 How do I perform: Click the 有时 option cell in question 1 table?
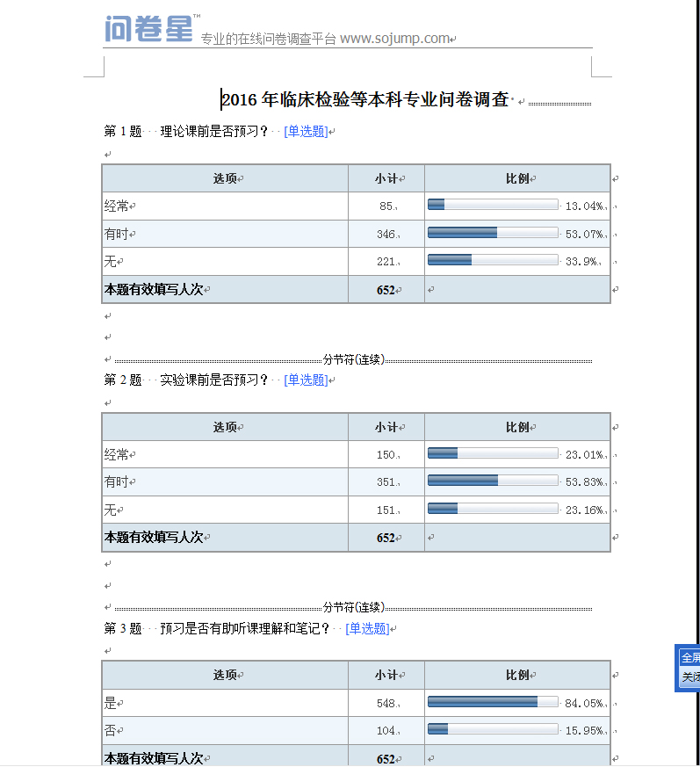[225, 234]
